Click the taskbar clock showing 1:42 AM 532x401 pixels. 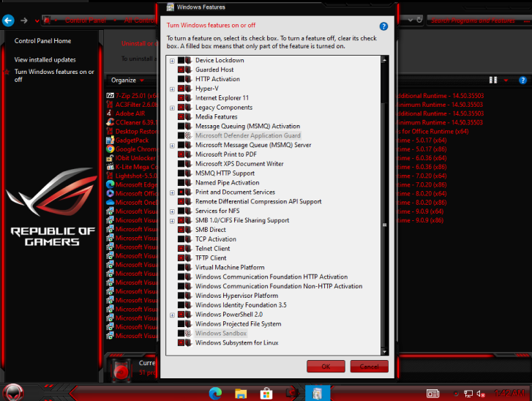click(x=509, y=393)
